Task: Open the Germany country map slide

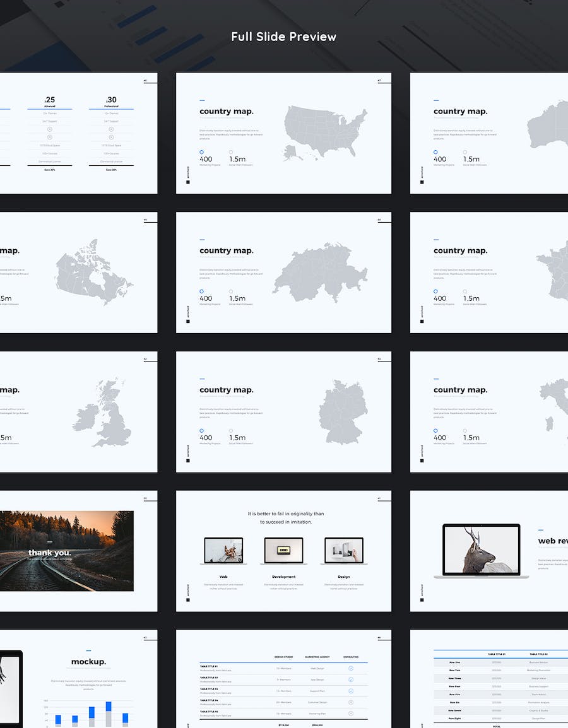Action: point(283,412)
